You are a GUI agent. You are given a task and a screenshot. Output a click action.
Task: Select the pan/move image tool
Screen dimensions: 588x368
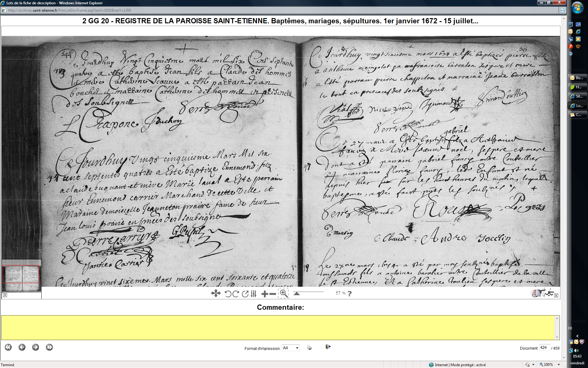coord(216,293)
